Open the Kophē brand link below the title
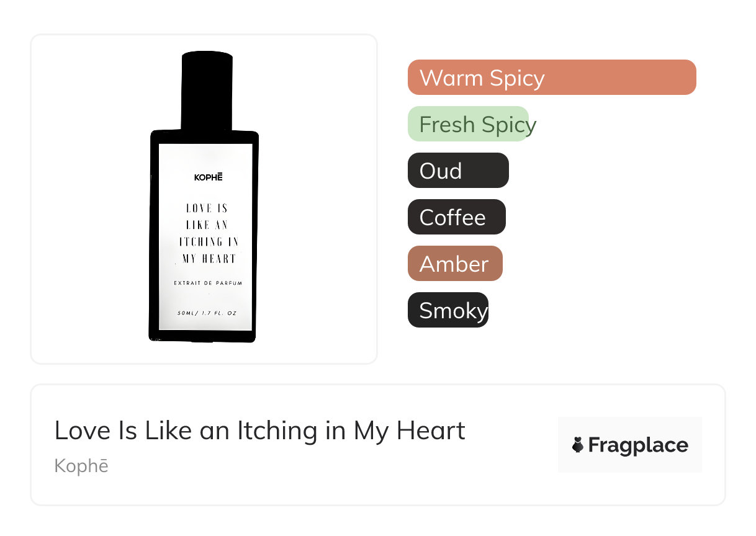 point(81,466)
